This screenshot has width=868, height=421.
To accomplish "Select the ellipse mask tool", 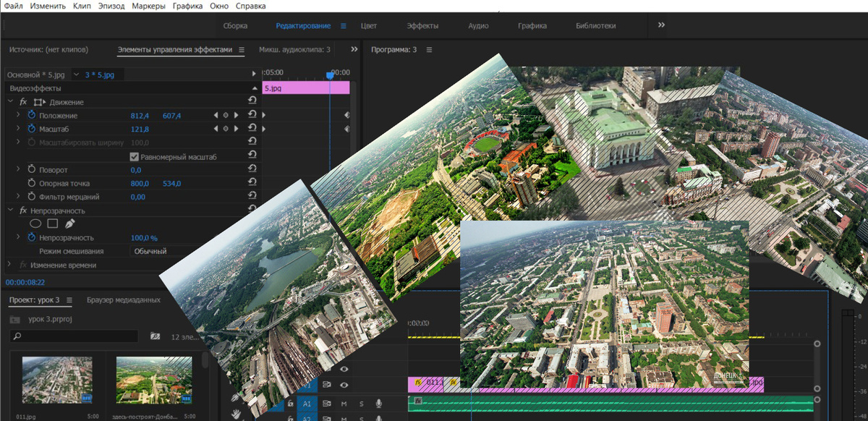I will click(35, 224).
